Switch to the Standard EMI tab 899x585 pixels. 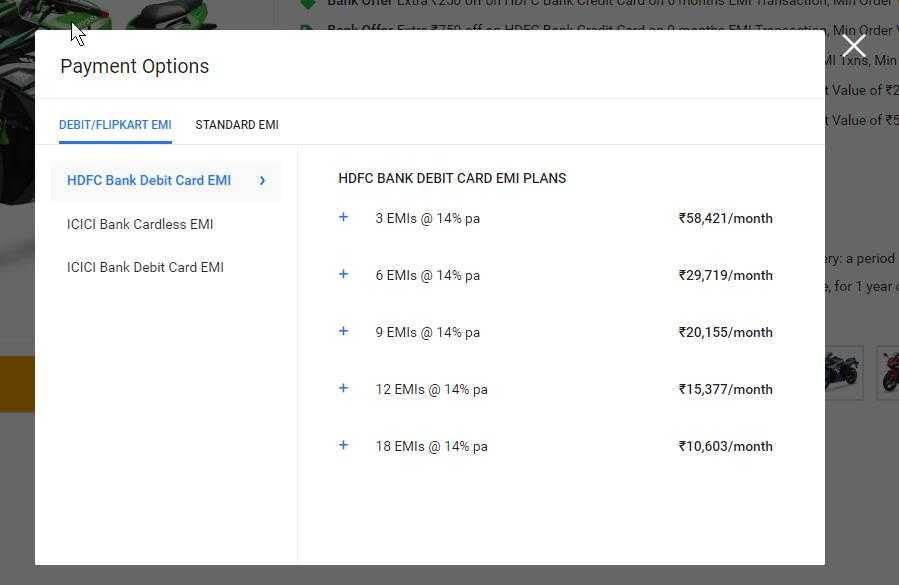point(237,125)
